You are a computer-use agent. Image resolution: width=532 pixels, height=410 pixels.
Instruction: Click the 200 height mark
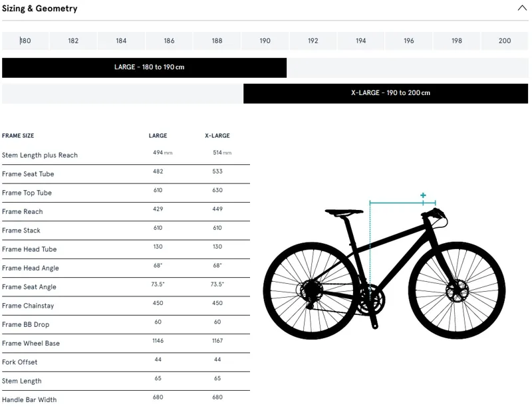tap(504, 41)
